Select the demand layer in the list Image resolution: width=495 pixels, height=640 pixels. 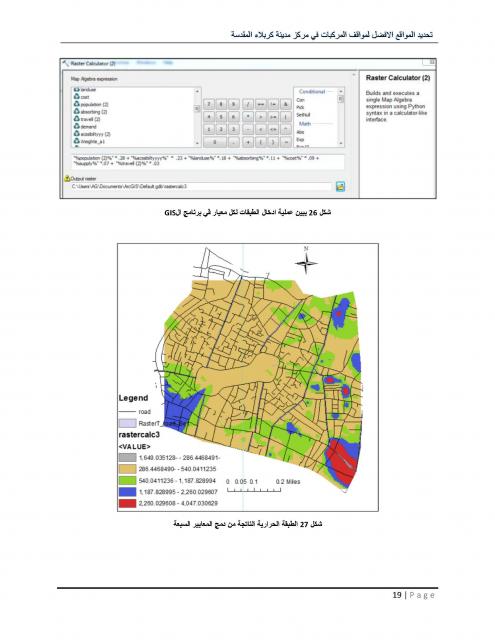[x=89, y=127]
